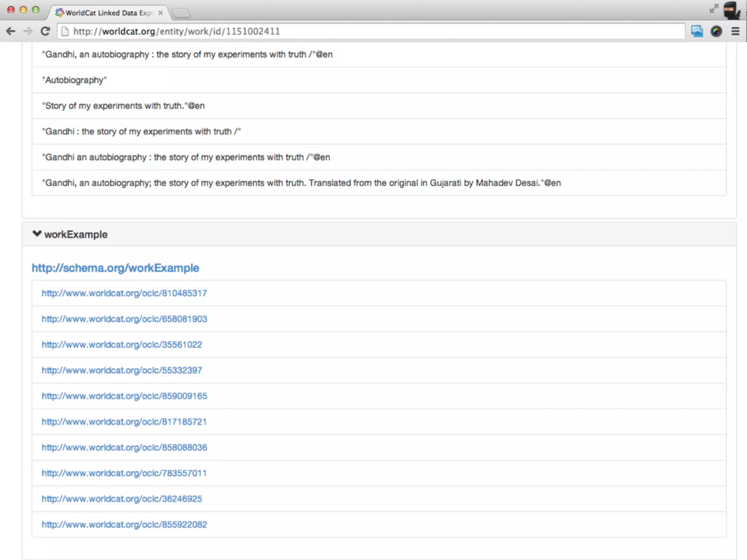The height and width of the screenshot is (560, 747).
Task: Click the "Autobiography" title row
Action: point(74,80)
